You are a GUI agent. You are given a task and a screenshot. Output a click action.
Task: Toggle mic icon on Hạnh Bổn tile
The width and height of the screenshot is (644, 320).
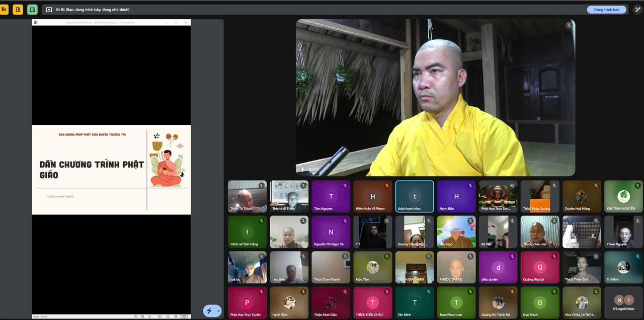[470, 186]
